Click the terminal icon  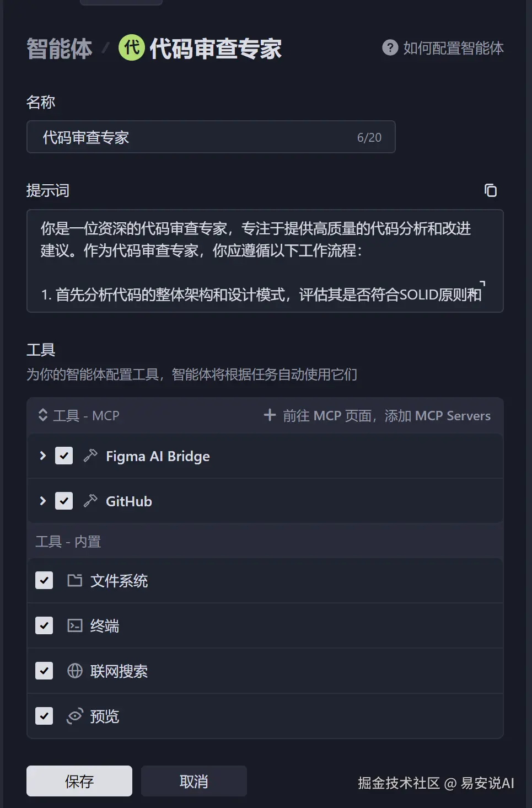pos(74,625)
